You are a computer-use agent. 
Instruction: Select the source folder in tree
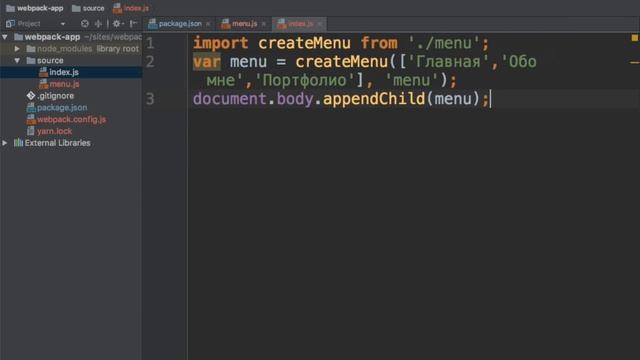pyautogui.click(x=50, y=60)
